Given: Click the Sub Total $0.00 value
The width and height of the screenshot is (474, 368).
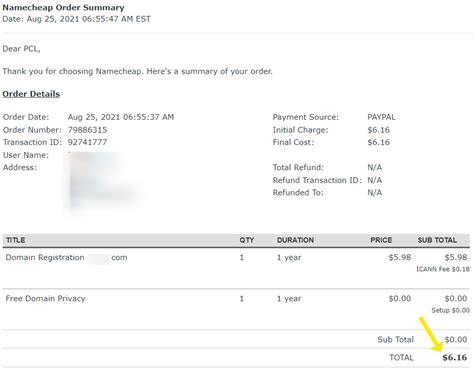Looking at the screenshot, I should coord(456,340).
